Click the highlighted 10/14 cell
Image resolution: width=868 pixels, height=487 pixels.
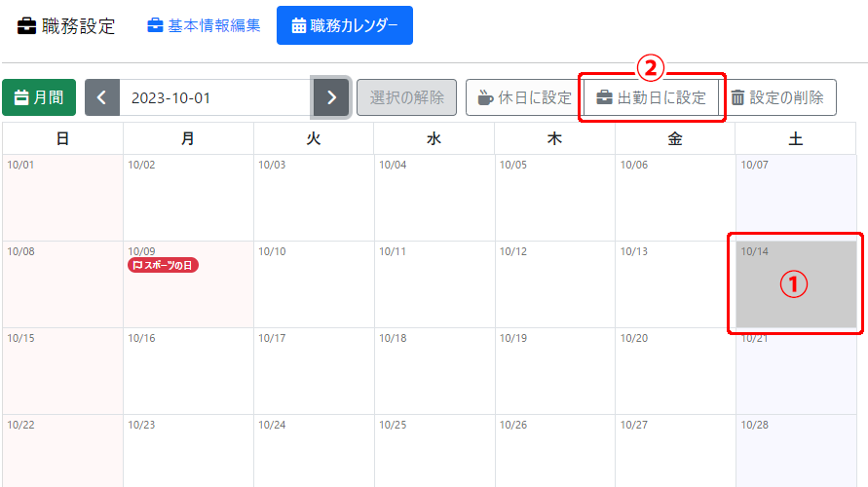(796, 284)
